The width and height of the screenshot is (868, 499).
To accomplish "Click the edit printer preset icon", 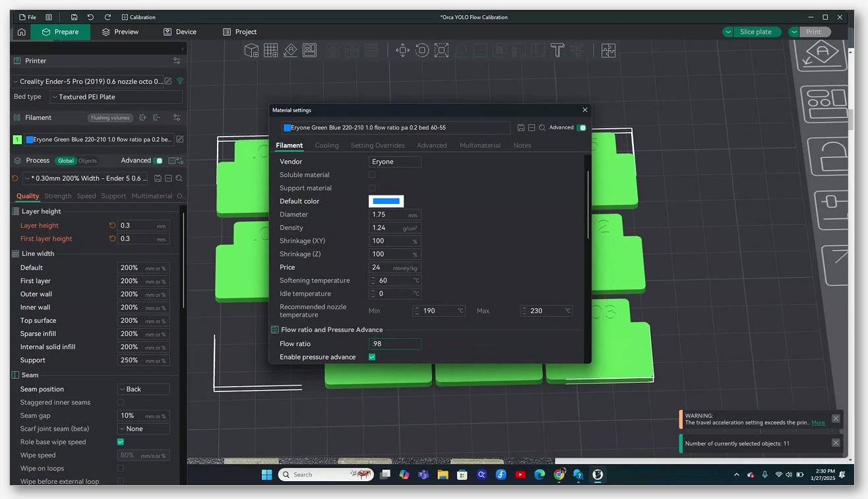I will [x=168, y=81].
